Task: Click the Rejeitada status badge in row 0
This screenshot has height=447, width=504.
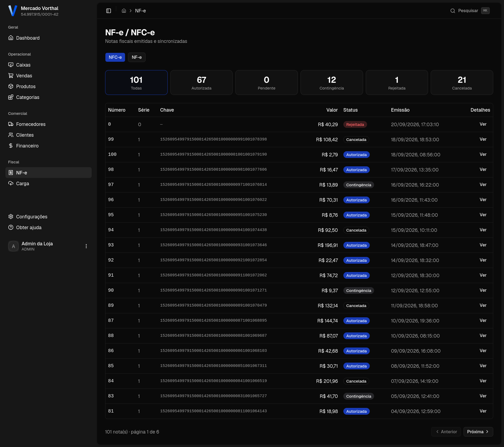Action: 355,125
